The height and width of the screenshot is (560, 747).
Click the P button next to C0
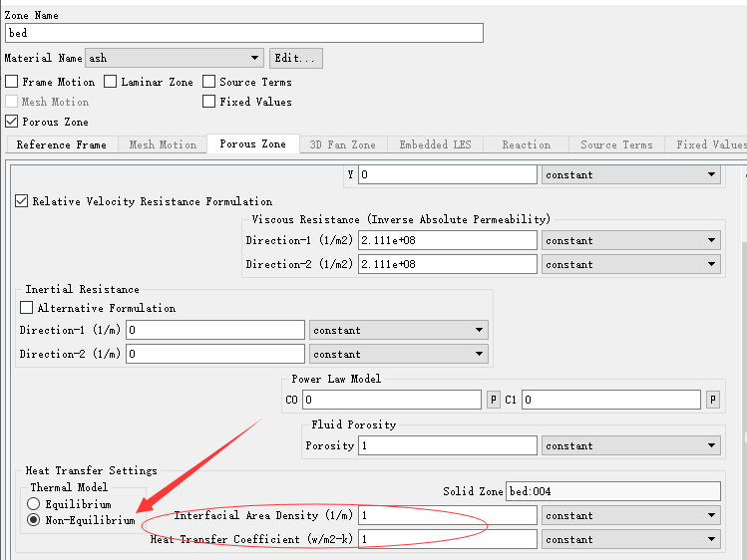point(493,400)
